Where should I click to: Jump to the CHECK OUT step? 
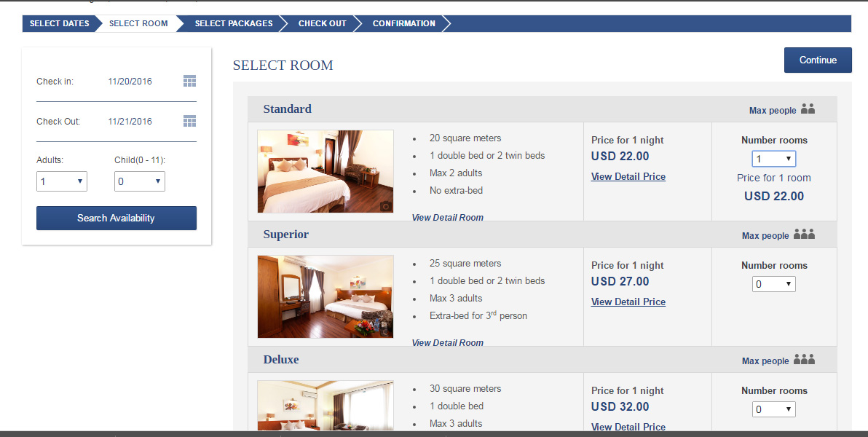tap(322, 23)
